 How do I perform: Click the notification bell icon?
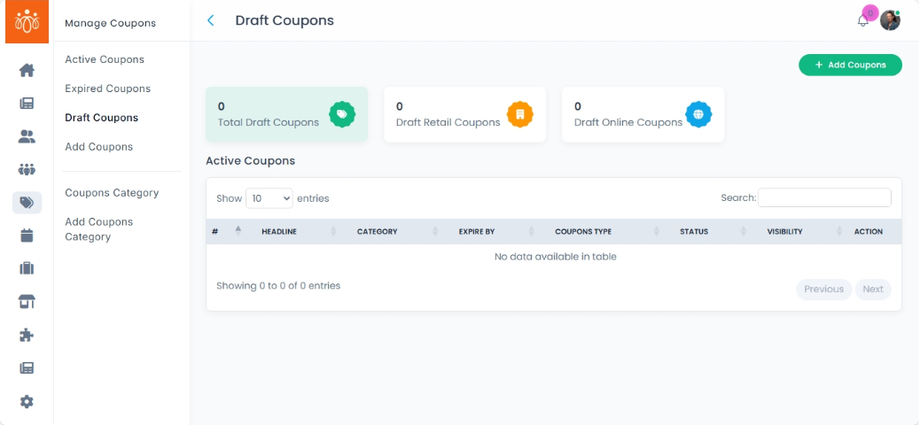click(x=863, y=20)
